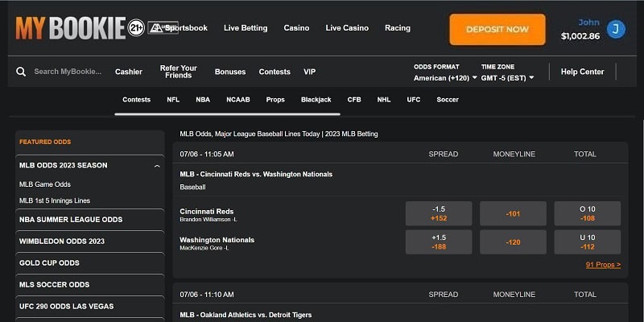Select the Props tab
644x322 pixels.
point(275,99)
